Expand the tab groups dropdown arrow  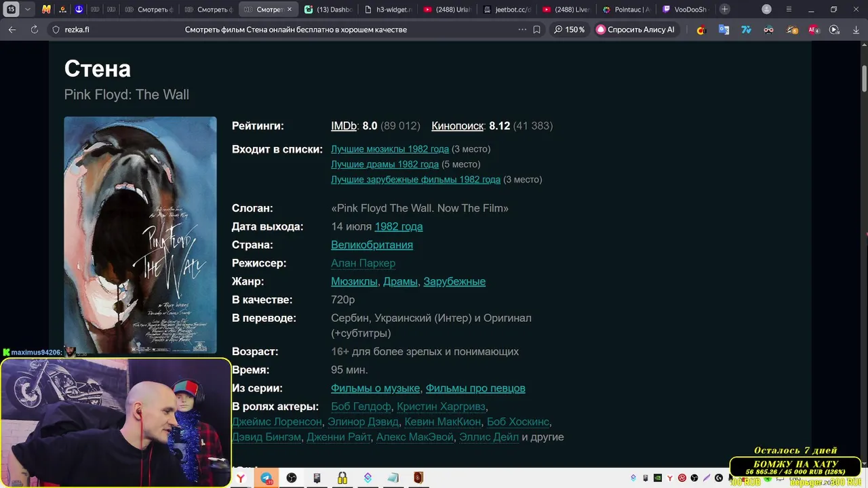28,9
